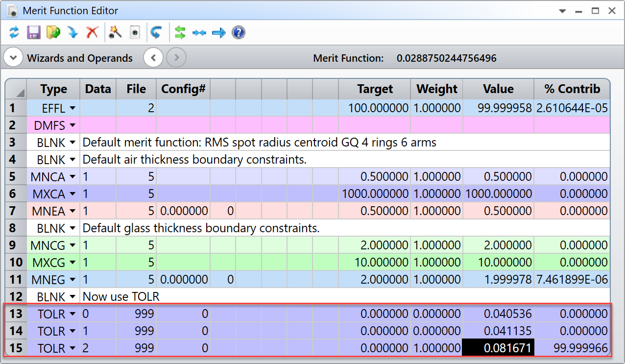Screen dimensions: 625x364
Task: Click the Merit Function Editor window icon
Action: (13, 10)
